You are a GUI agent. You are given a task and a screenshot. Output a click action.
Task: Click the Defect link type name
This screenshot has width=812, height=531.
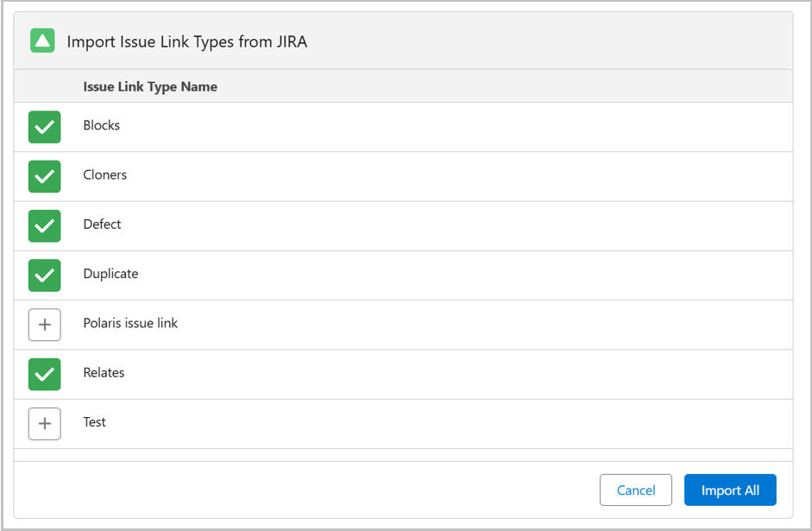102,224
